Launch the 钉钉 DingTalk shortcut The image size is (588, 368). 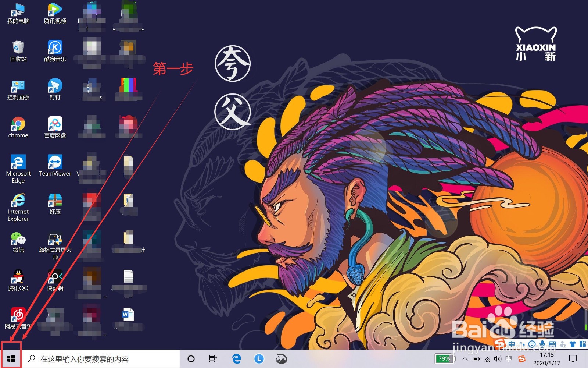(55, 89)
